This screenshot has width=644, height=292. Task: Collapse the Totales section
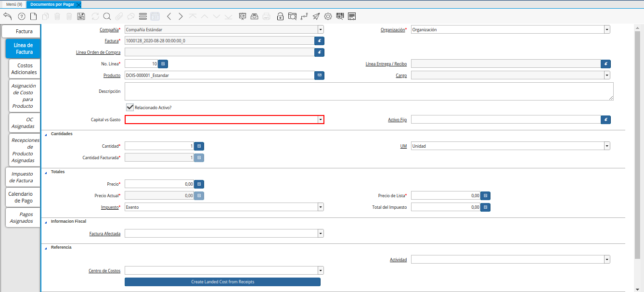coord(46,172)
